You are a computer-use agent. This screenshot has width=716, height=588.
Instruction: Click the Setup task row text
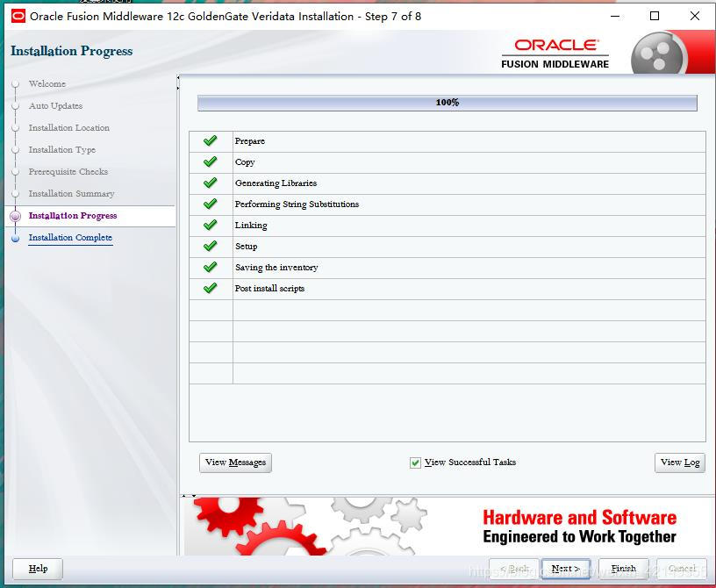tap(246, 247)
